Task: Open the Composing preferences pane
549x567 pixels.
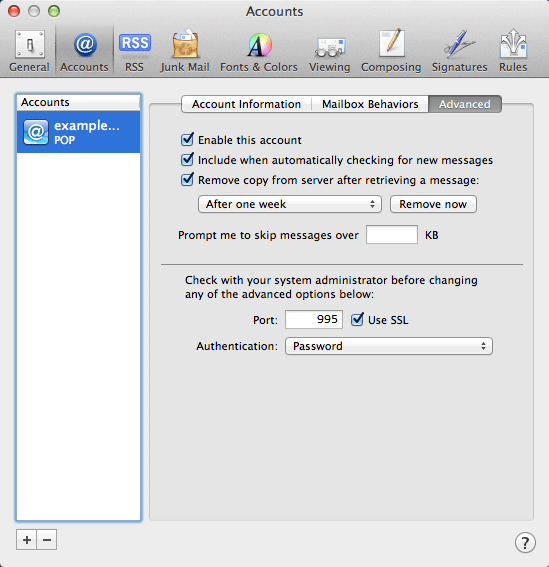Action: 391,51
